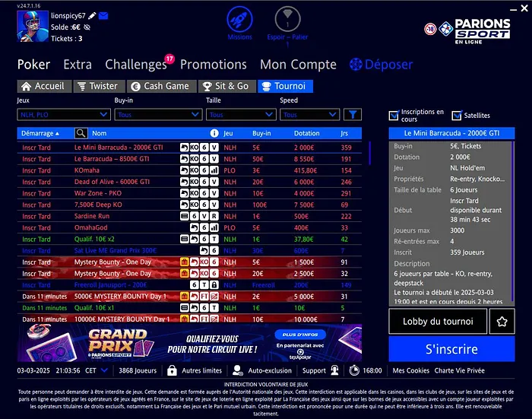Screen dimensions: 532x419
Task: Click the R icon on Sardine Run row
Action: tap(214, 216)
